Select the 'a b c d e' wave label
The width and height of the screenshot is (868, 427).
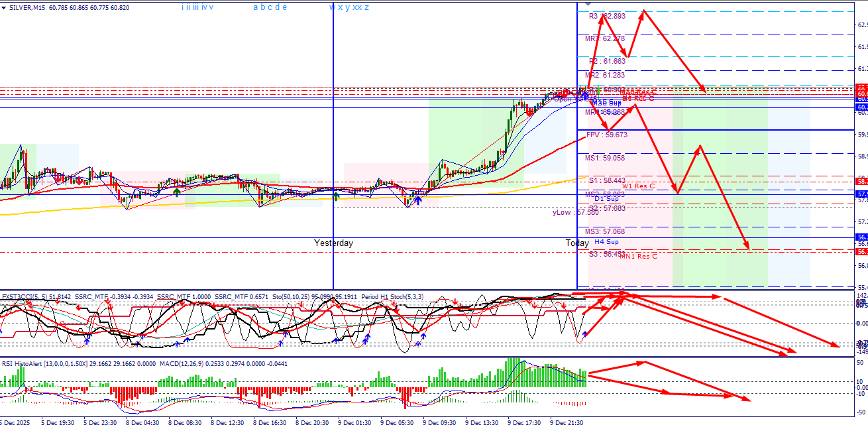coord(270,7)
